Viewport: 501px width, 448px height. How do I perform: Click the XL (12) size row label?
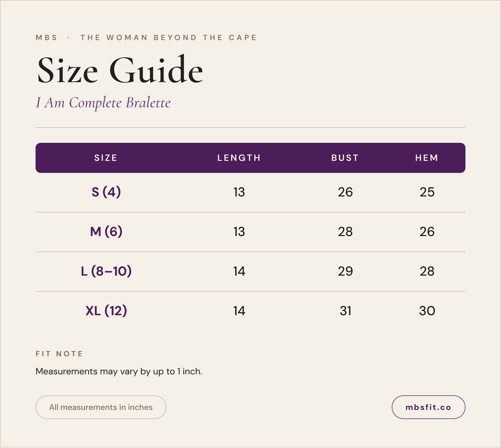point(106,311)
